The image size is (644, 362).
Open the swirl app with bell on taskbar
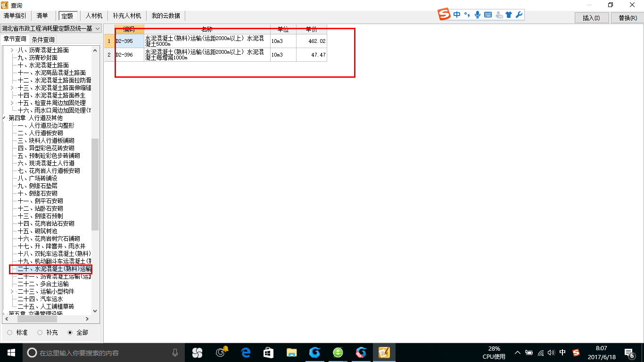coord(221,353)
